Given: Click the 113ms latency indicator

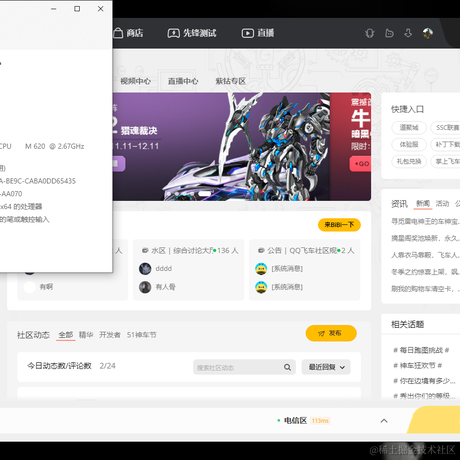Looking at the screenshot, I should point(320,421).
